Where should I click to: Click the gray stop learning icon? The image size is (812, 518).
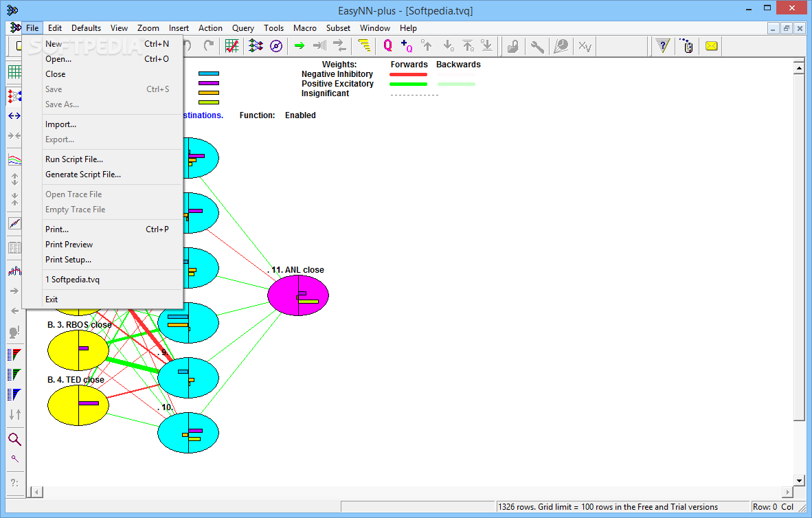pos(319,46)
